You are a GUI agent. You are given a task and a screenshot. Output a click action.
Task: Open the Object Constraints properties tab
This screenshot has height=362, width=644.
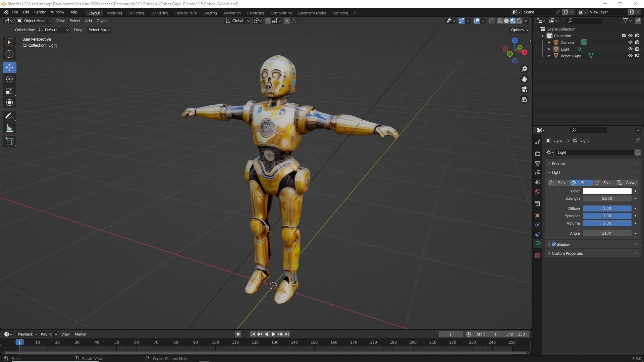538,234
